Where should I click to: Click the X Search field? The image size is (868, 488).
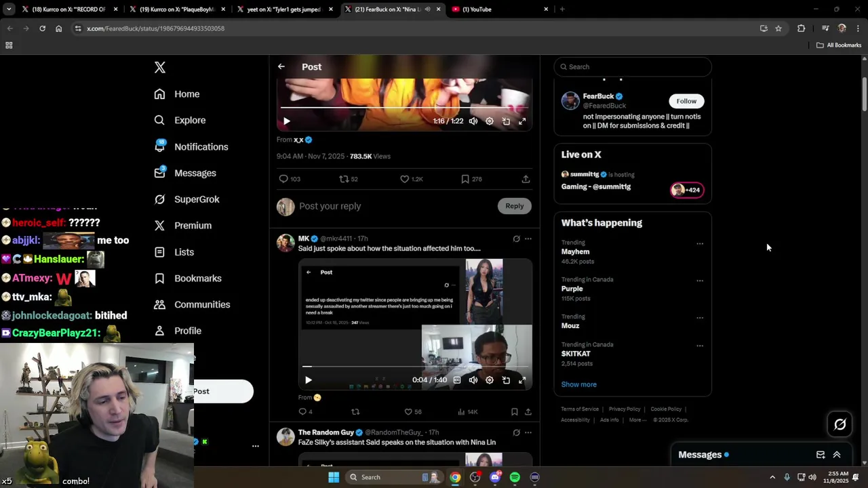pyautogui.click(x=633, y=66)
